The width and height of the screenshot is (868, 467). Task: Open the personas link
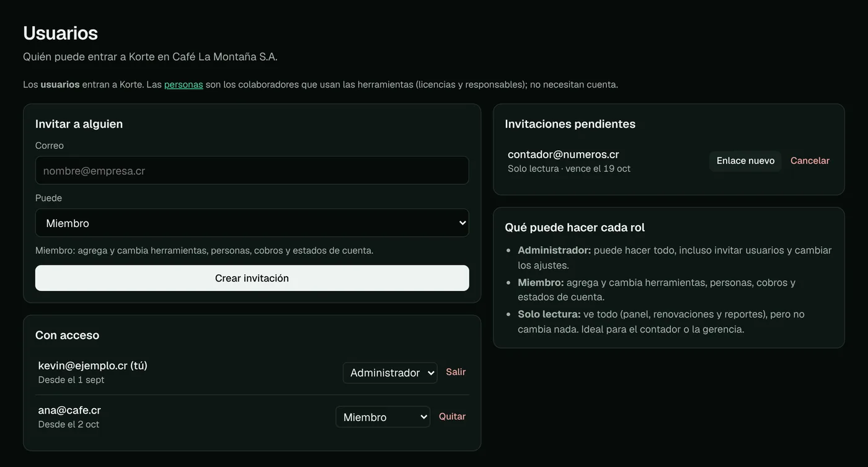pos(184,84)
